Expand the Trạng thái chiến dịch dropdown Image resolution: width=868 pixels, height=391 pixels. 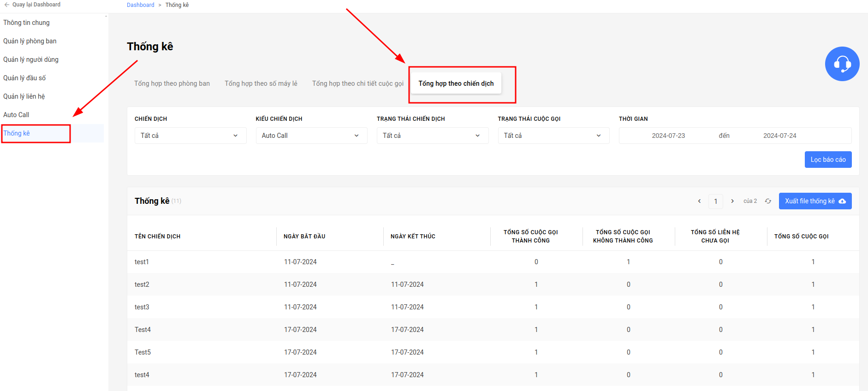[x=433, y=136]
